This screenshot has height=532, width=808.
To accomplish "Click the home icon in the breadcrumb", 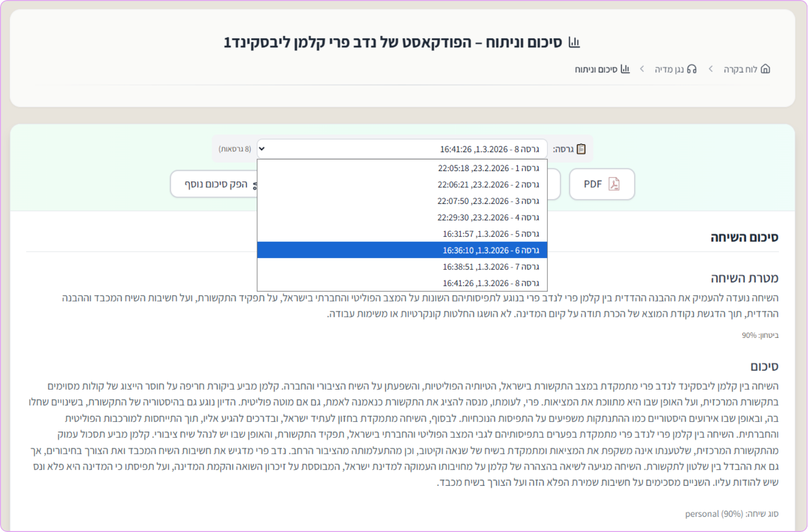I will [765, 69].
